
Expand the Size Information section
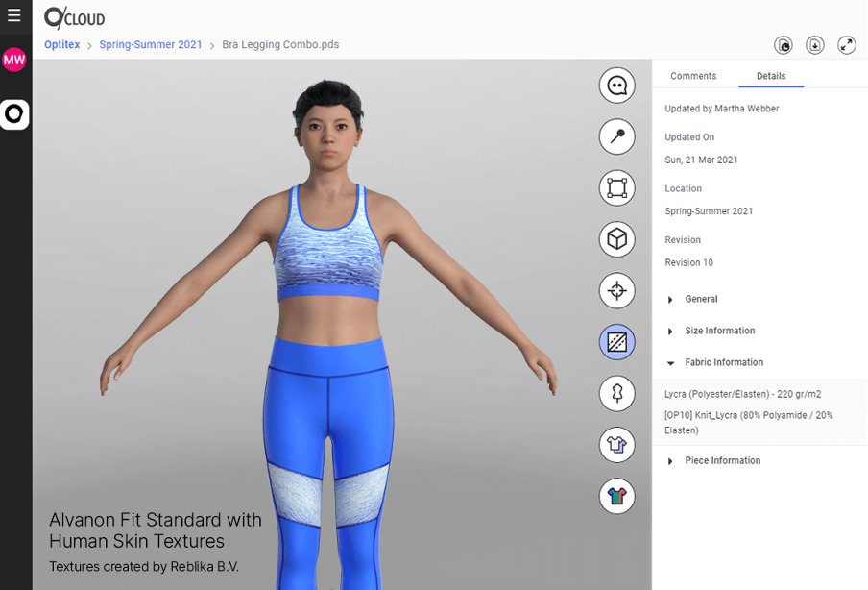pos(719,331)
